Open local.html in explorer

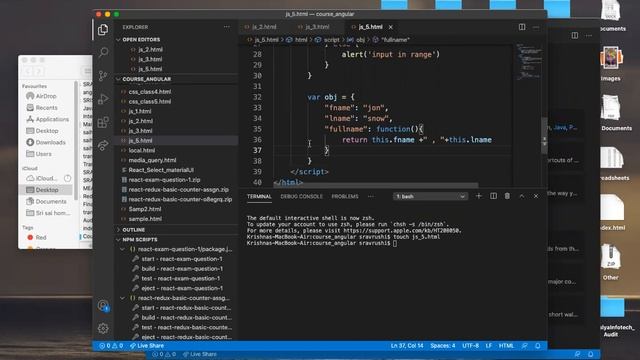tap(142, 150)
